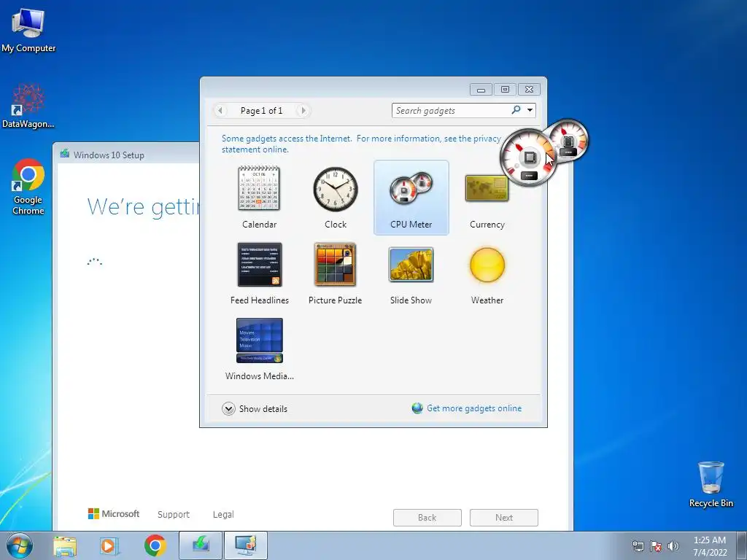
Task: Open Windows Explorer from taskbar
Action: pyautogui.click(x=64, y=545)
